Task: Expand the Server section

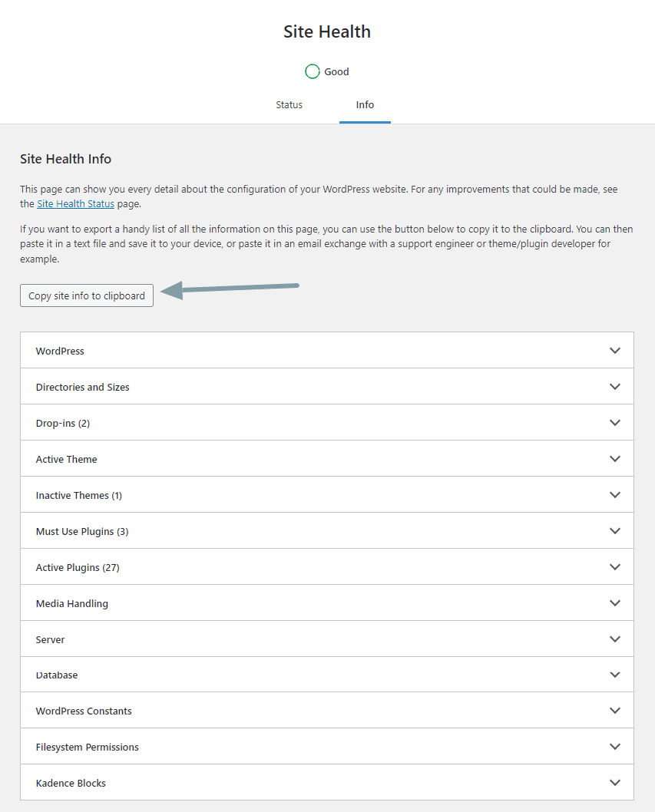Action: click(x=327, y=639)
